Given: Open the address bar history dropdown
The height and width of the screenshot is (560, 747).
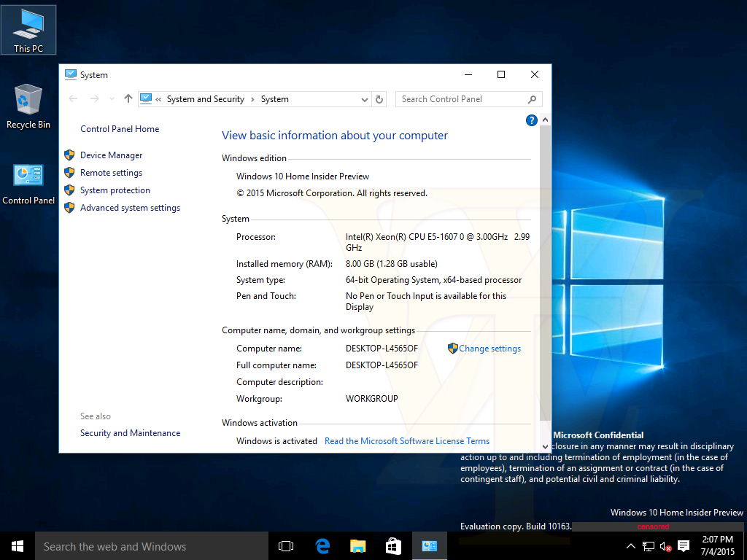Looking at the screenshot, I should click(x=365, y=99).
